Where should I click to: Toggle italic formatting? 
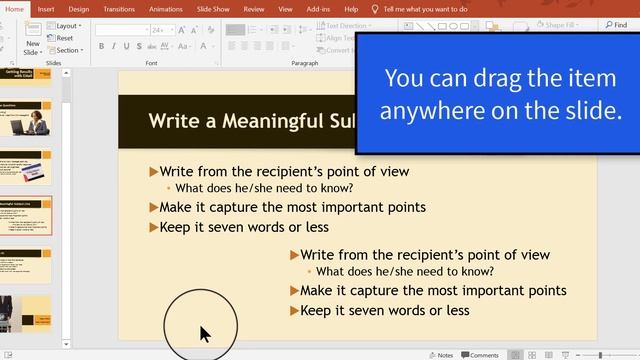114,46
